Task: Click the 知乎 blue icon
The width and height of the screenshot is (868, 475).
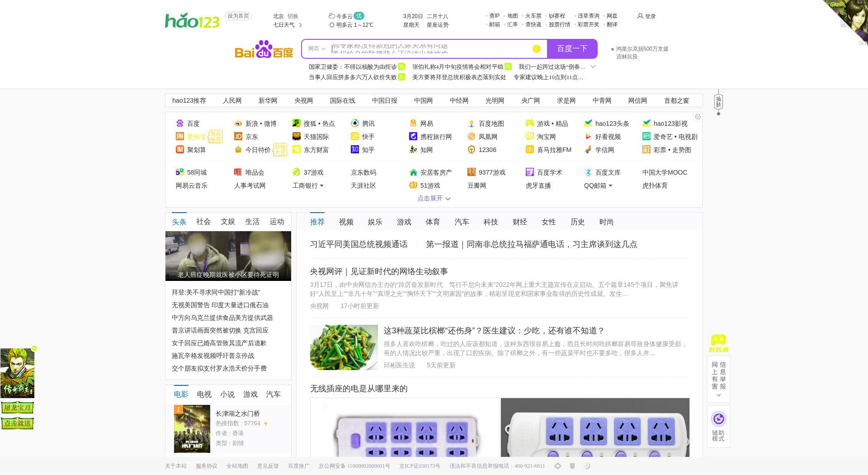Action: [x=355, y=149]
